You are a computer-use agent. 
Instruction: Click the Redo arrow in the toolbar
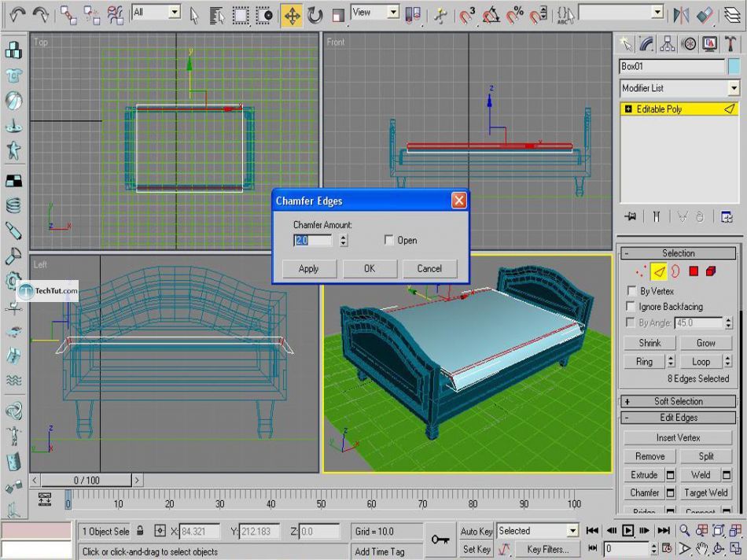(x=41, y=14)
